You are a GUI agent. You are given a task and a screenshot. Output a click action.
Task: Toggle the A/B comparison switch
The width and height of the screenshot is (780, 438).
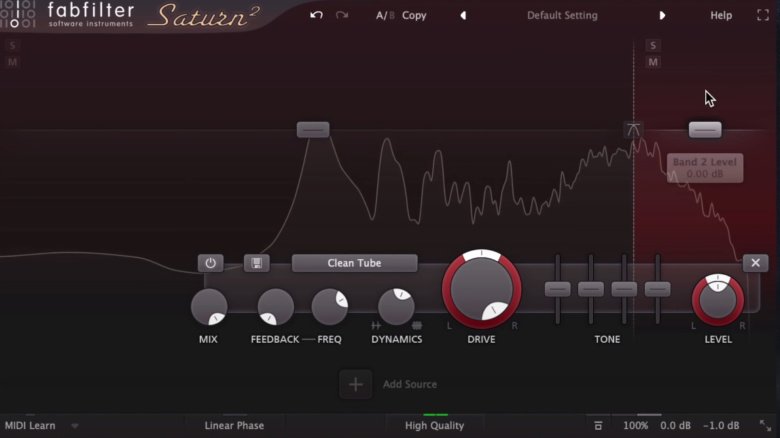pos(385,15)
